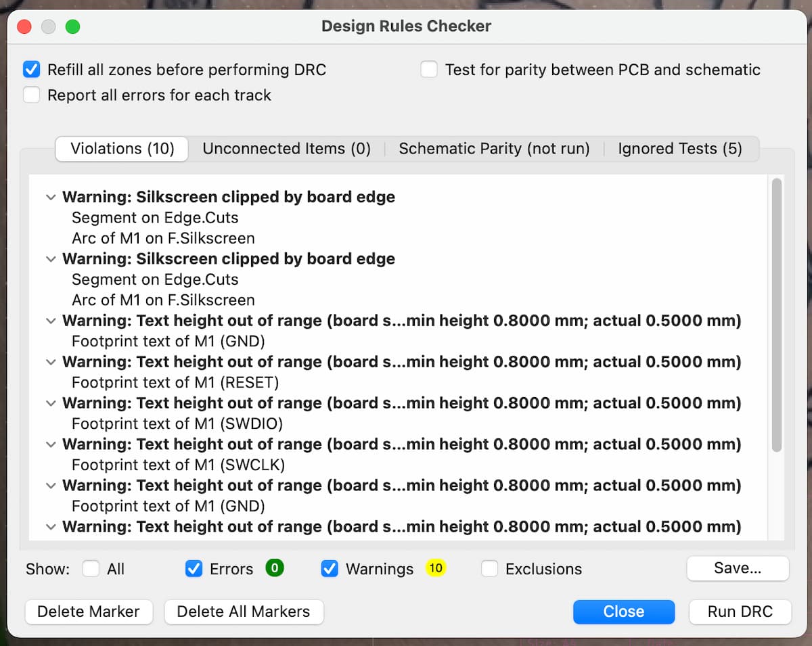Click the green error count badge
This screenshot has width=812, height=646.
point(274,568)
